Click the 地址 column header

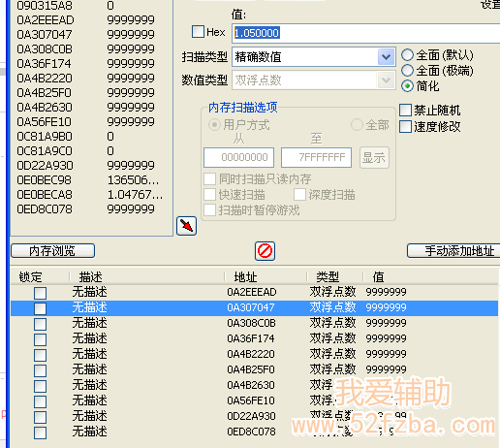tap(245, 277)
